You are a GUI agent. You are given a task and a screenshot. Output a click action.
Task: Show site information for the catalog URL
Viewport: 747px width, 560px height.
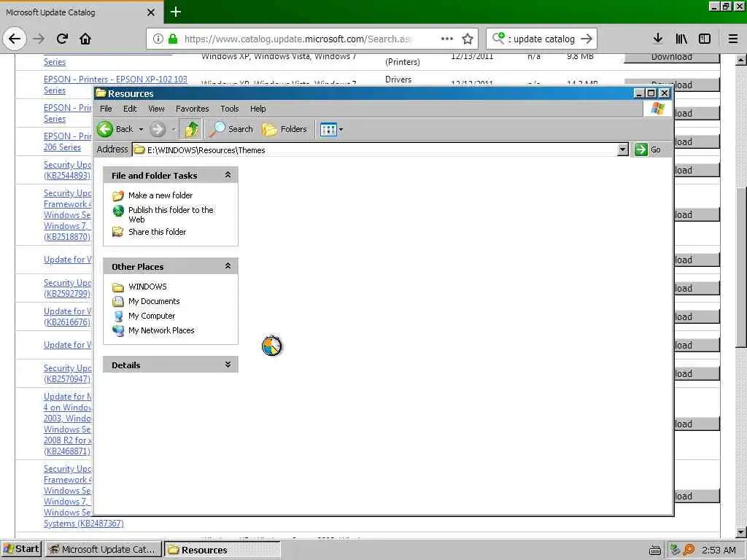point(158,39)
